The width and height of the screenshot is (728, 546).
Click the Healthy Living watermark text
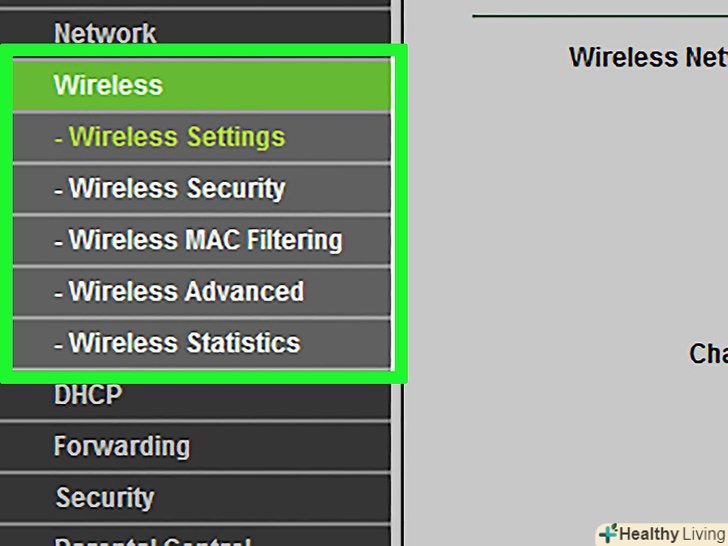672,534
